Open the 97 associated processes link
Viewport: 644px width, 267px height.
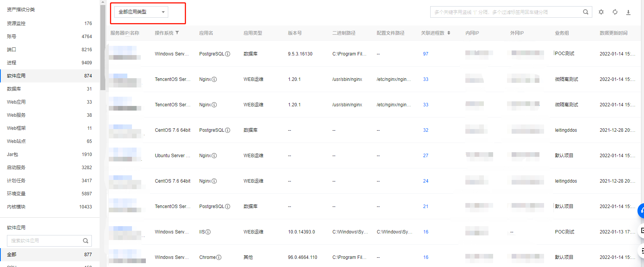pos(426,54)
